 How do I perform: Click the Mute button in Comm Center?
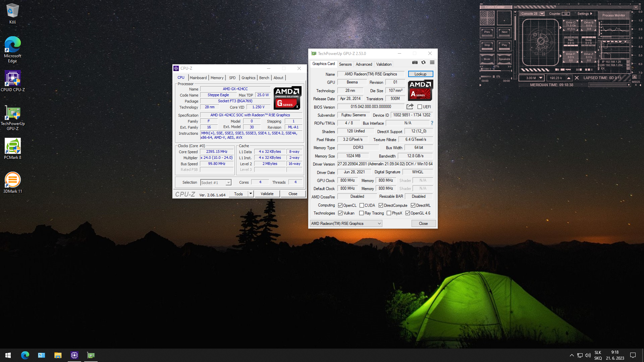click(x=487, y=59)
